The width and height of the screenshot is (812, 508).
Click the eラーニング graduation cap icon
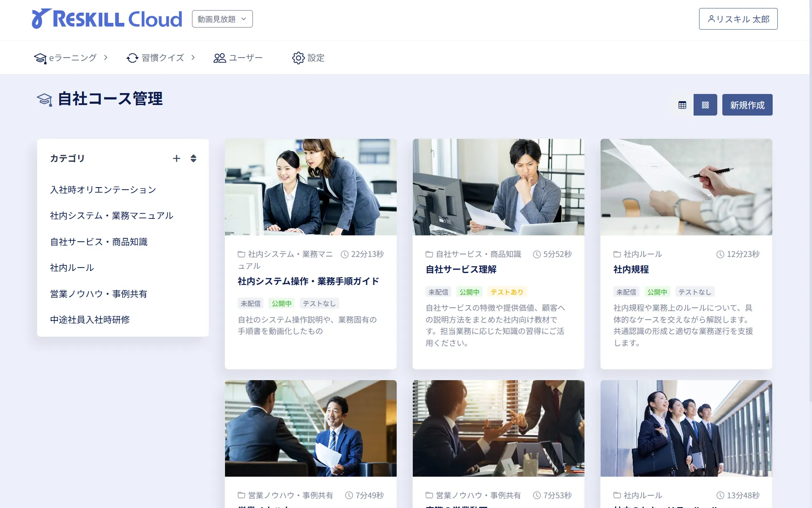[x=40, y=58]
